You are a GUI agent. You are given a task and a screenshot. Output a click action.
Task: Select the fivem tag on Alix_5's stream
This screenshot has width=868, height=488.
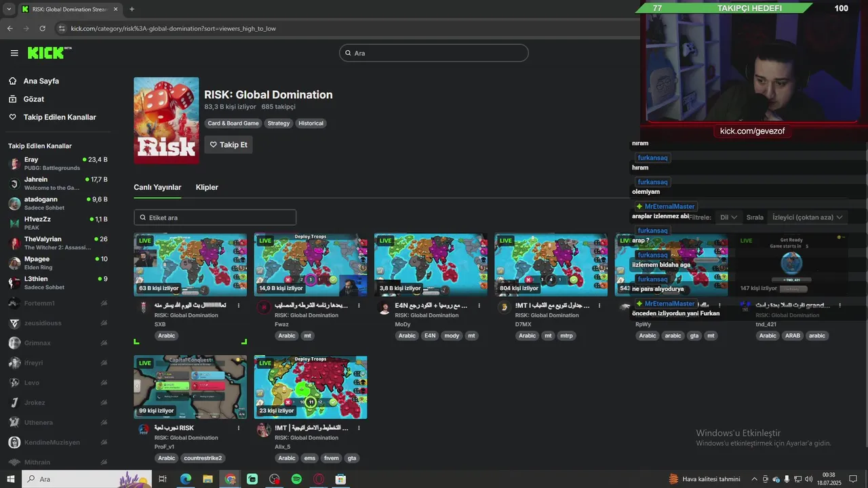point(331,458)
